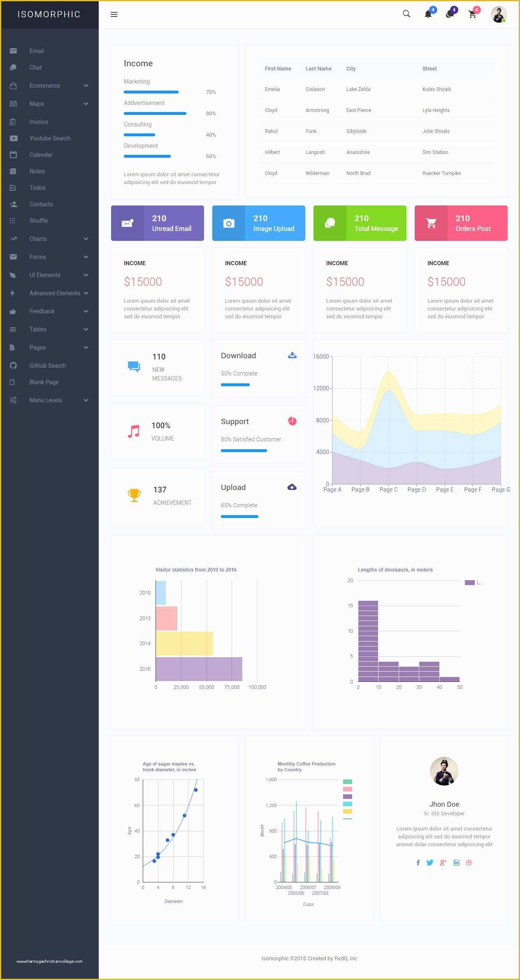Viewport: 520px width, 980px height.
Task: Click the dinosaurs chart purple legend swatch
Action: (469, 583)
